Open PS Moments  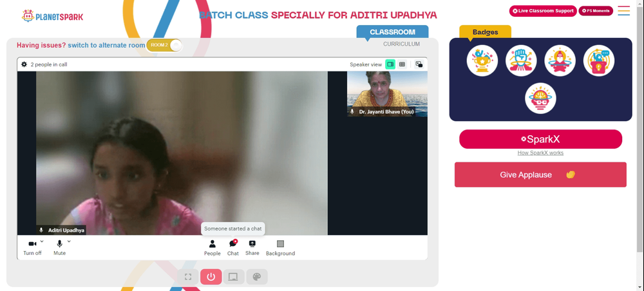click(x=596, y=11)
